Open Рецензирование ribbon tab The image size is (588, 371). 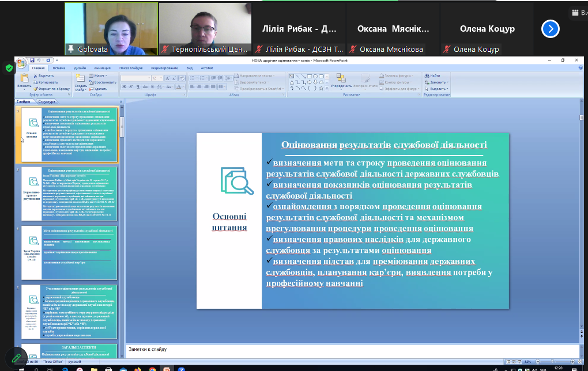(164, 68)
